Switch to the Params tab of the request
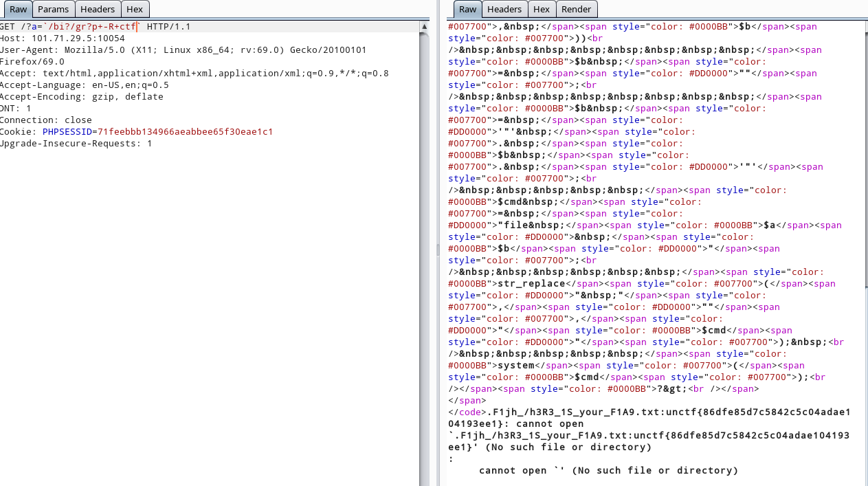The width and height of the screenshot is (868, 486). point(53,9)
